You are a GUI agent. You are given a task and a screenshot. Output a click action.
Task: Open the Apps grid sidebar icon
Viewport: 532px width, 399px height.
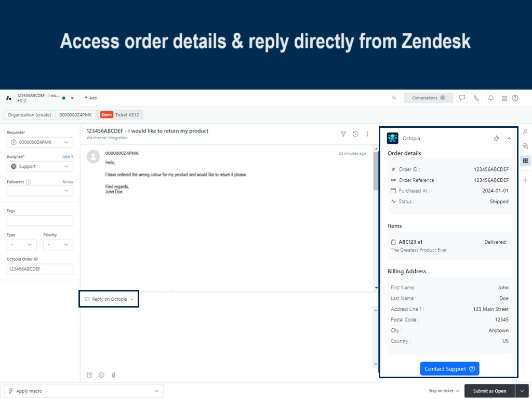pyautogui.click(x=525, y=161)
